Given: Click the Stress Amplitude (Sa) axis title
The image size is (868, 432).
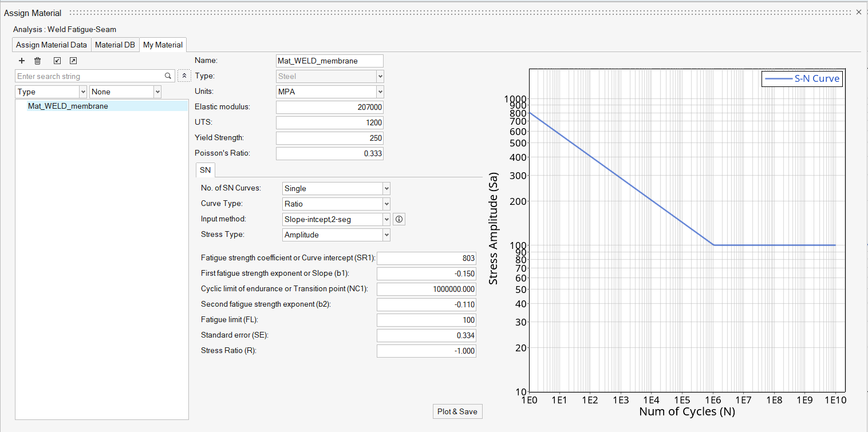Looking at the screenshot, I should pos(494,229).
